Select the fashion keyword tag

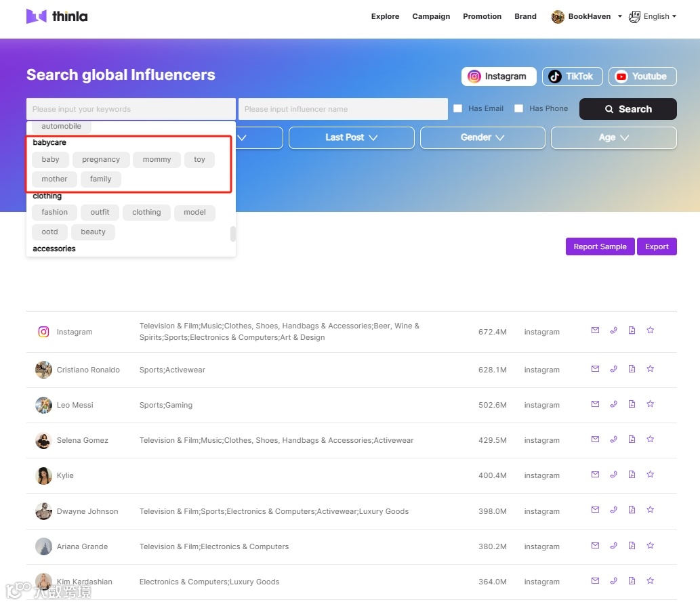[x=54, y=213]
